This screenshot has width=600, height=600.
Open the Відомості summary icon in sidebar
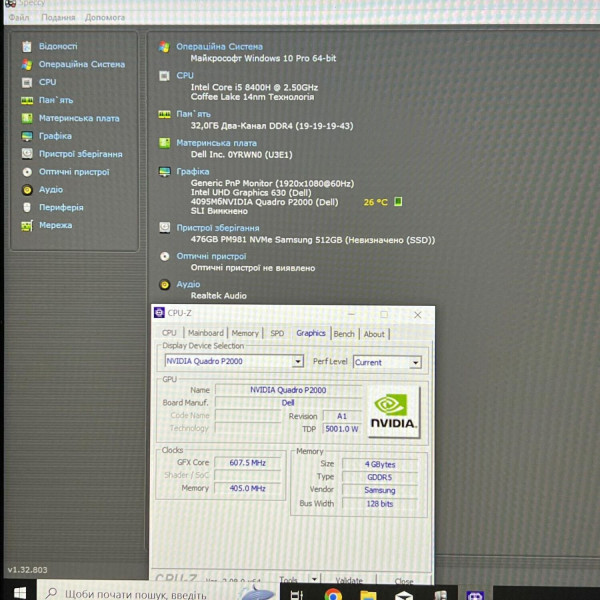coord(27,46)
